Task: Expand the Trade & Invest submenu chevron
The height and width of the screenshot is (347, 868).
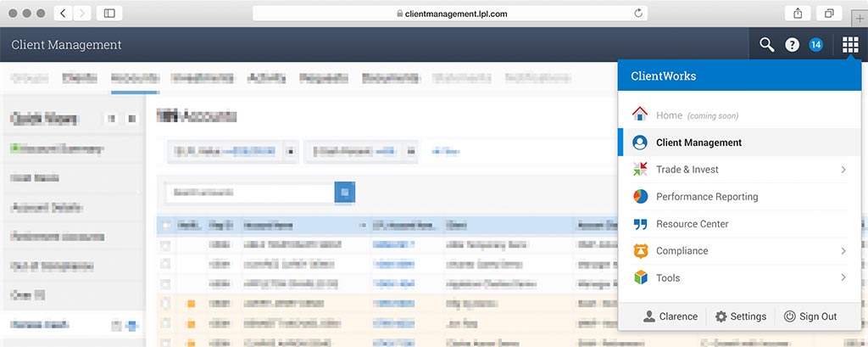Action: 843,170
